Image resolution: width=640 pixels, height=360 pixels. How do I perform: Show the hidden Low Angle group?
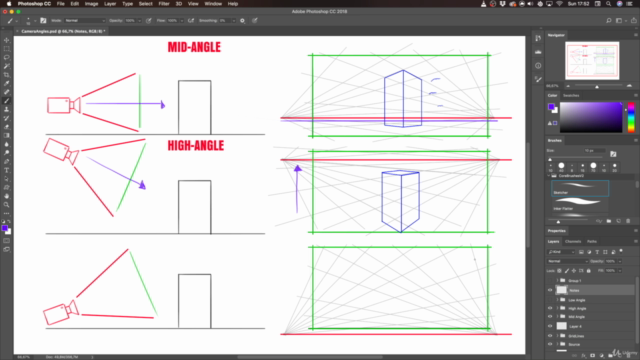click(x=550, y=300)
